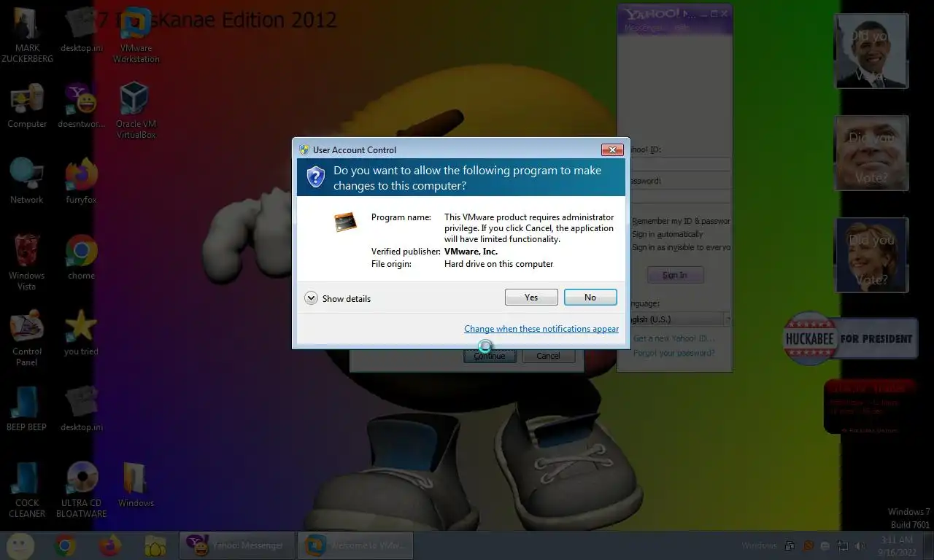
Task: Open 'Forgot your password?' link
Action: (674, 353)
